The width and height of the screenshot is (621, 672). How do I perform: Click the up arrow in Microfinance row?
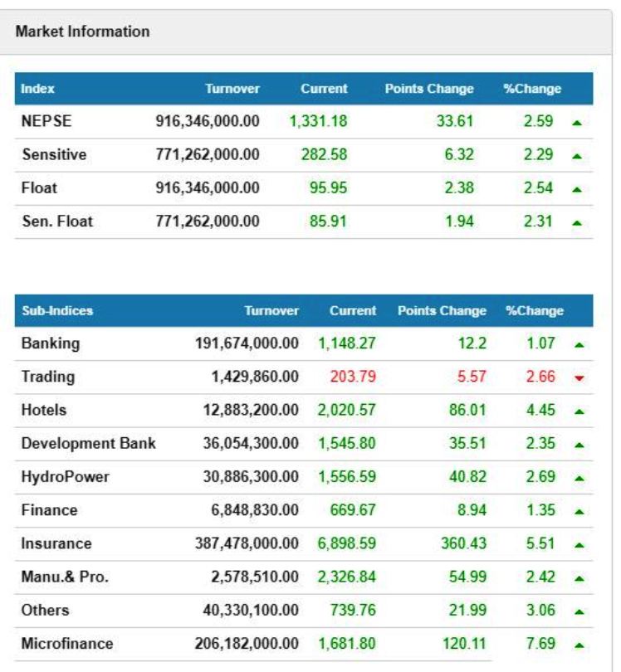pos(579,645)
